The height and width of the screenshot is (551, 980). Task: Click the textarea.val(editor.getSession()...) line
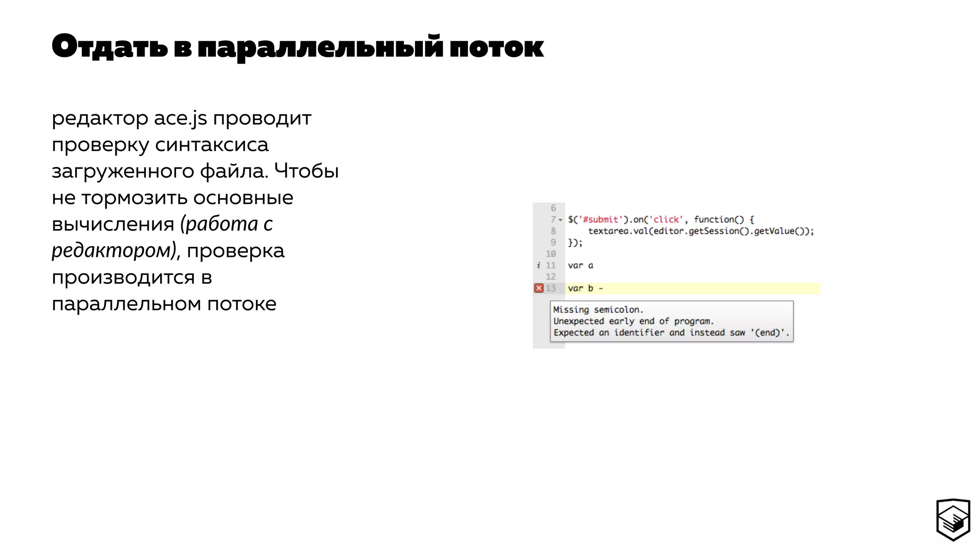pos(701,231)
